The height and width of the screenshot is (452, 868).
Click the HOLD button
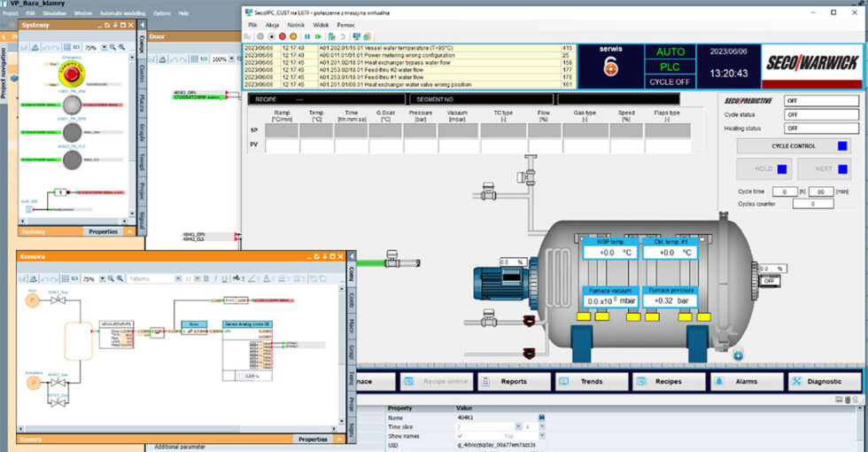click(763, 169)
